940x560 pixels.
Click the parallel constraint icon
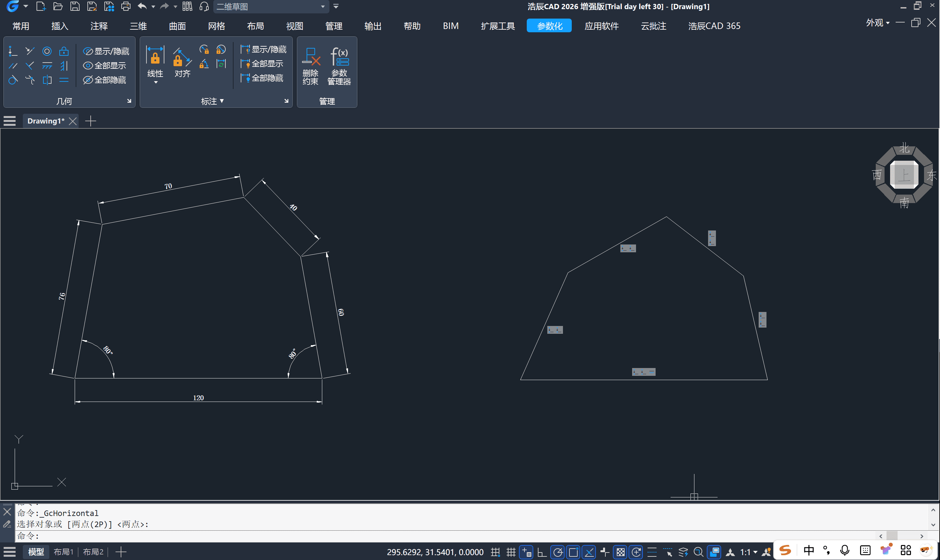tap(13, 66)
